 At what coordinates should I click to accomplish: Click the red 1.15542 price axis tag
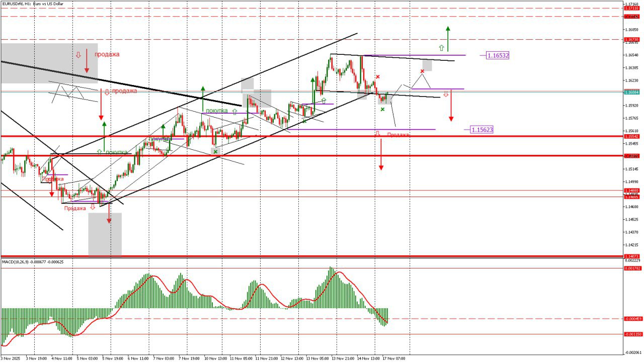(x=631, y=136)
